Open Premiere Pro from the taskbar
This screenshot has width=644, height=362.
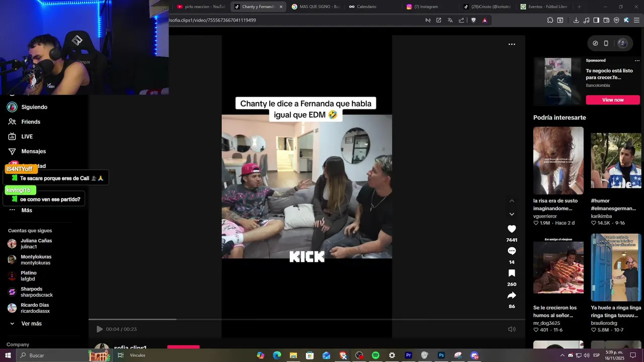[409, 355]
